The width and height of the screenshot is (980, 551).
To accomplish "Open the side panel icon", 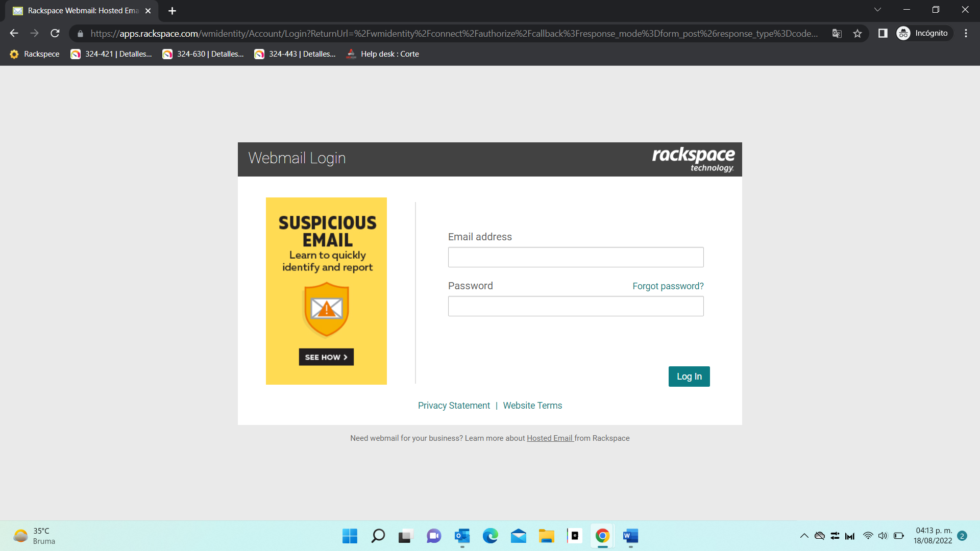I will [x=883, y=33].
